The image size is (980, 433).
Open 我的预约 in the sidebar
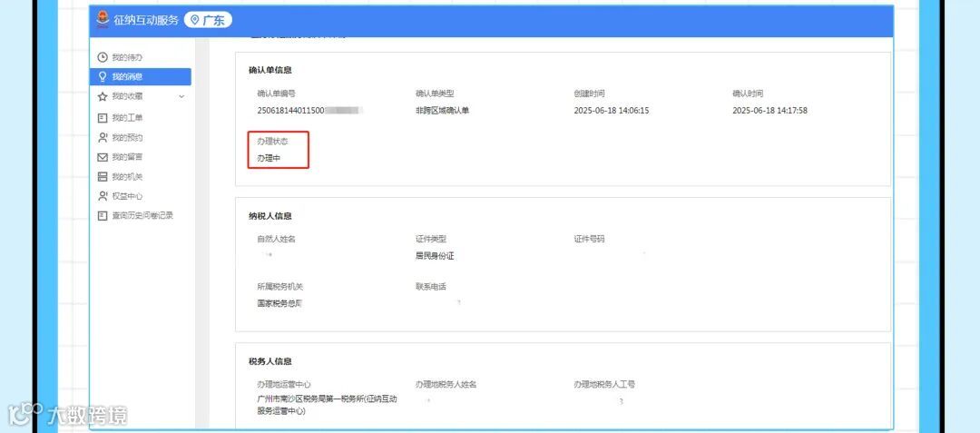tap(128, 137)
